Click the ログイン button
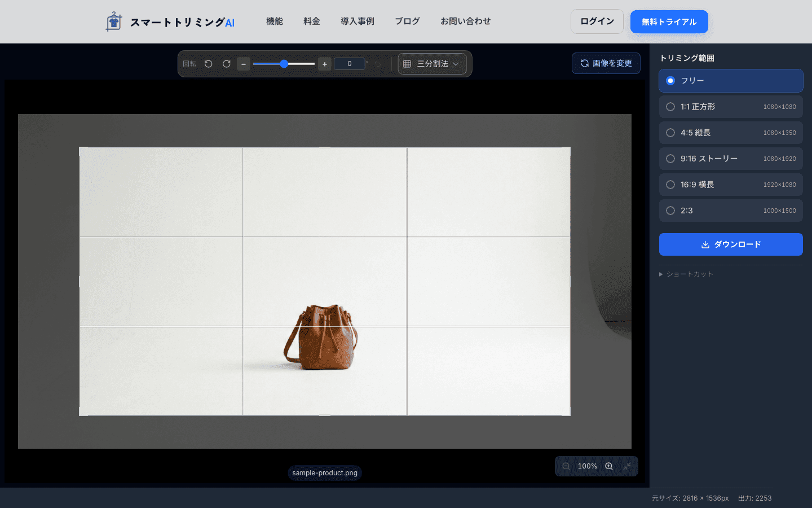Screen dimensions: 812x508 597,21
